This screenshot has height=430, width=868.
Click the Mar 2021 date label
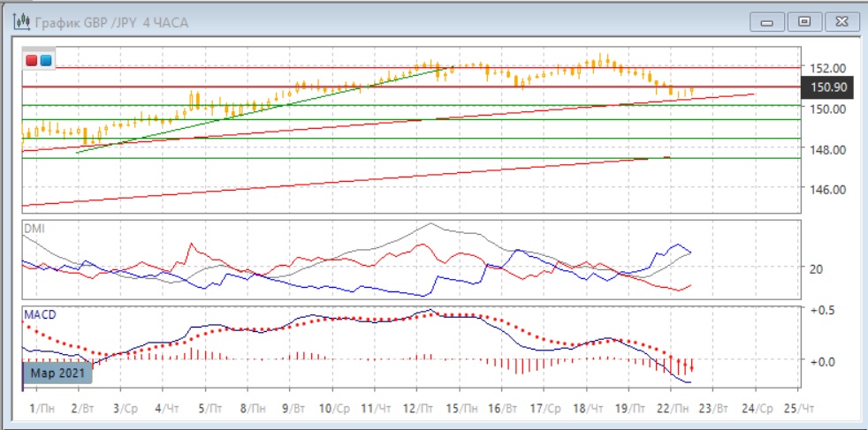tap(56, 373)
